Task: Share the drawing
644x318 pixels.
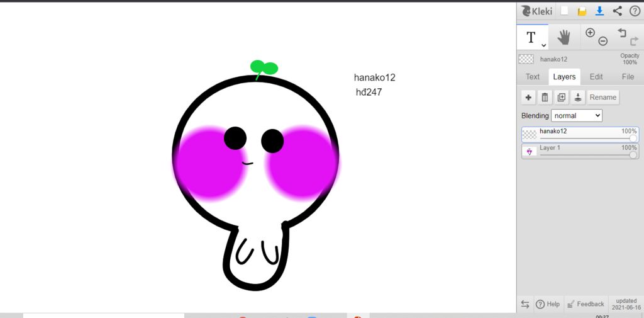Action: (x=618, y=11)
